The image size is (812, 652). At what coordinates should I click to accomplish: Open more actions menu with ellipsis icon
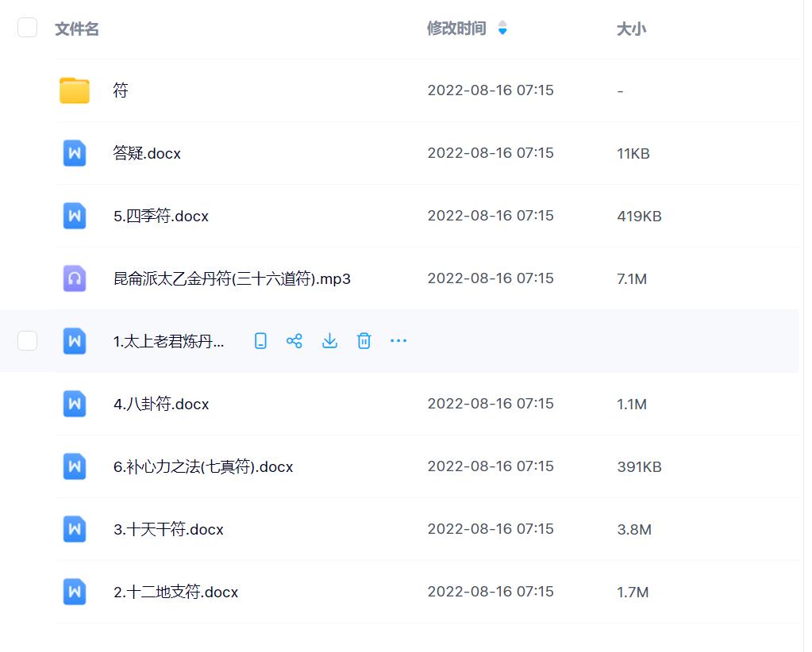point(398,340)
